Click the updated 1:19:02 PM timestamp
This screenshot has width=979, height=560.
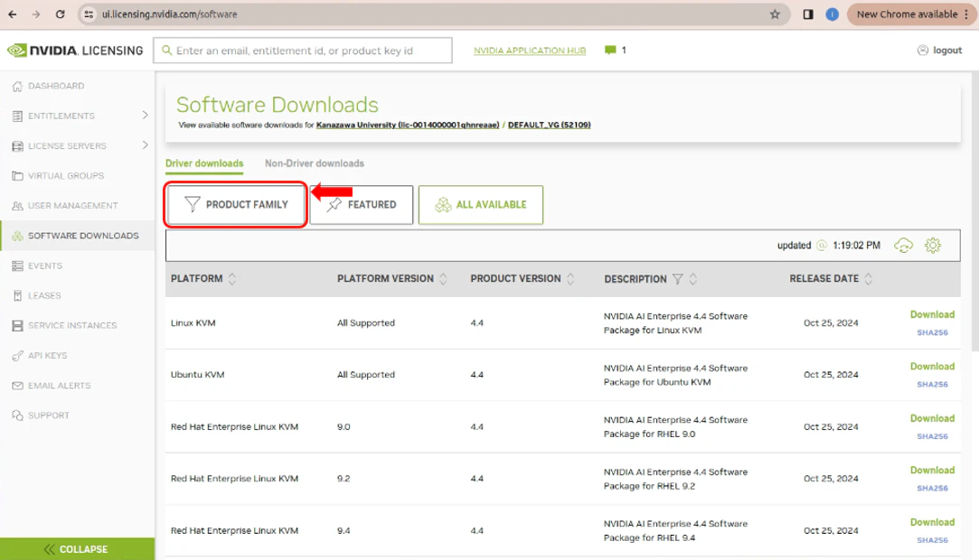(x=829, y=246)
